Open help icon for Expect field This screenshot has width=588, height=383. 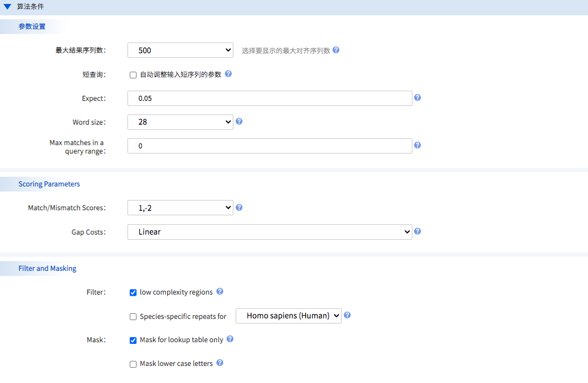click(417, 97)
